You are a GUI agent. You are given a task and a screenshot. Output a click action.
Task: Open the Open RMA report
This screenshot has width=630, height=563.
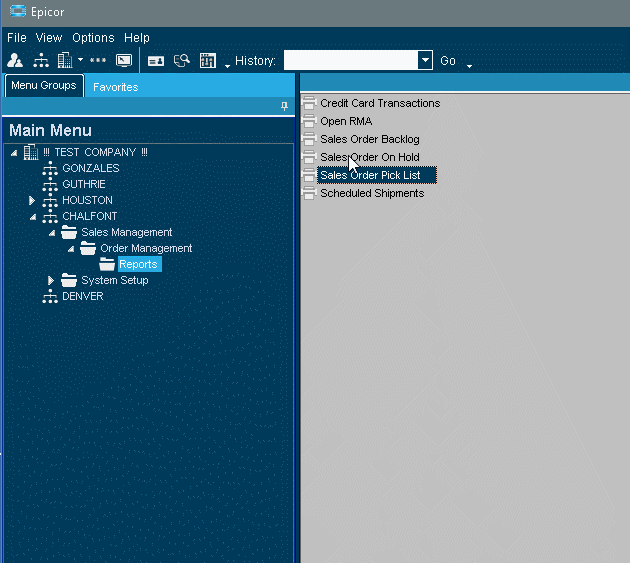(x=346, y=121)
